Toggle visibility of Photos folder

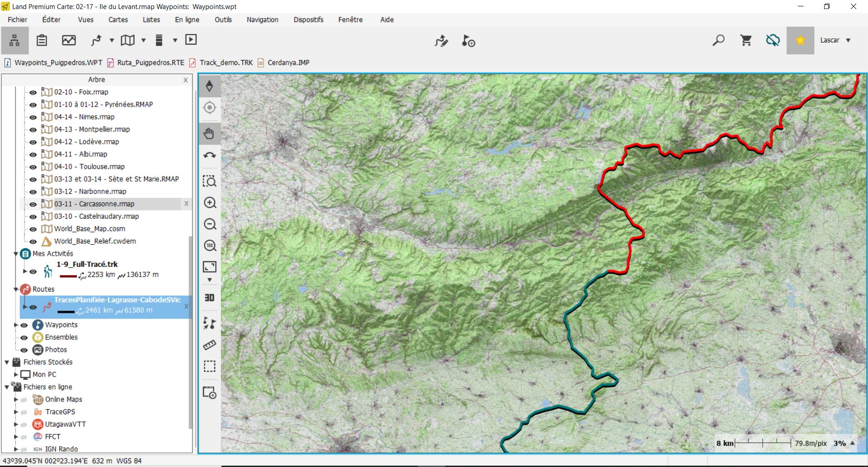[24, 350]
